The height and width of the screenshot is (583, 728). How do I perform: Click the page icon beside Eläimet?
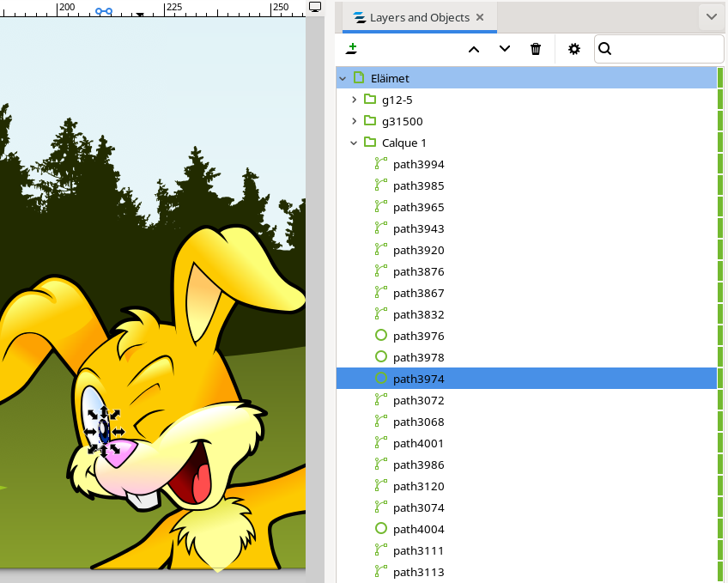(x=359, y=77)
